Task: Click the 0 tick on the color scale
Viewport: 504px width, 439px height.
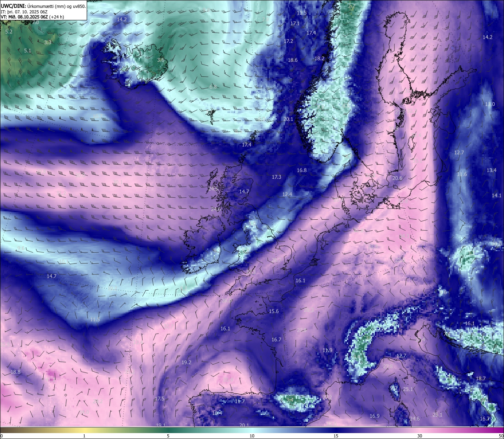Action: [x=2, y=436]
